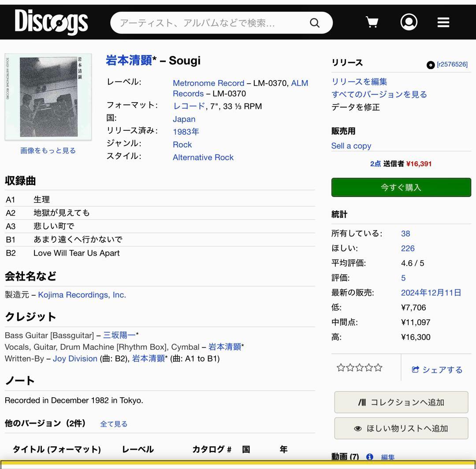This screenshot has width=476, height=469.
Task: Click the ほしい count 226
Action: point(408,248)
